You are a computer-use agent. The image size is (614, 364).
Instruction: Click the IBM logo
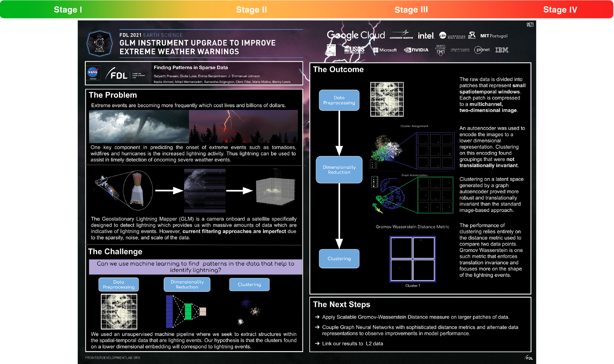click(502, 50)
